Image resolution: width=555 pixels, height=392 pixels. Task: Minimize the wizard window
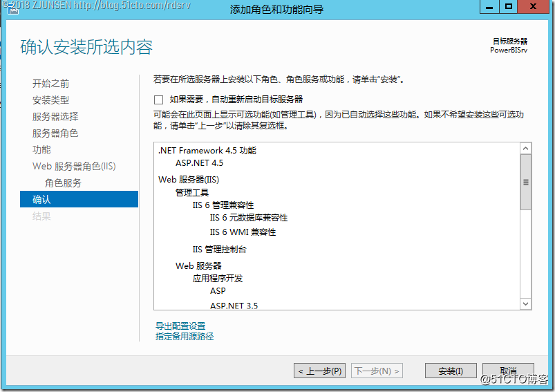[x=489, y=7]
